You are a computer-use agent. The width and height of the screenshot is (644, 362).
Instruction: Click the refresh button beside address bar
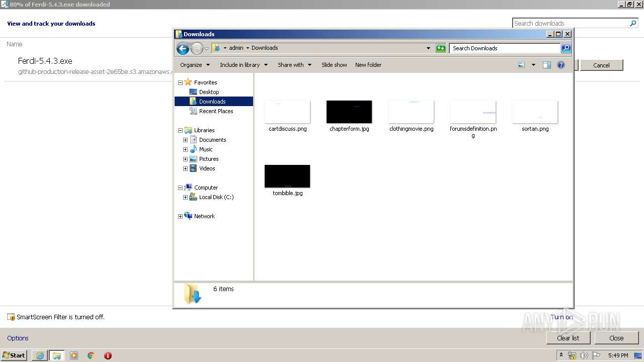point(441,48)
